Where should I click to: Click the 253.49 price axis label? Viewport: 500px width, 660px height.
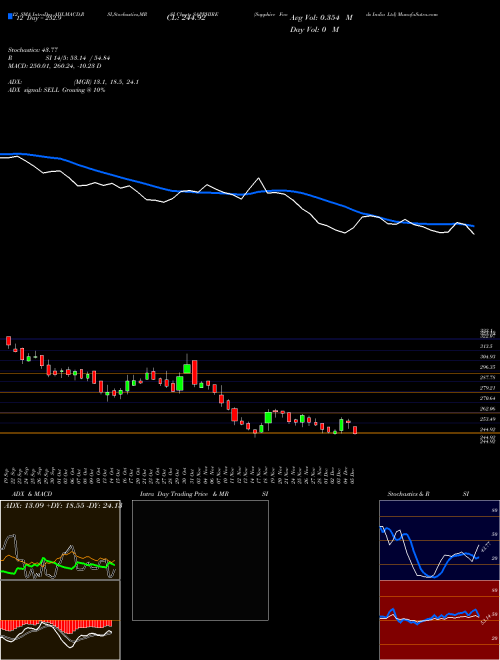coord(487,419)
